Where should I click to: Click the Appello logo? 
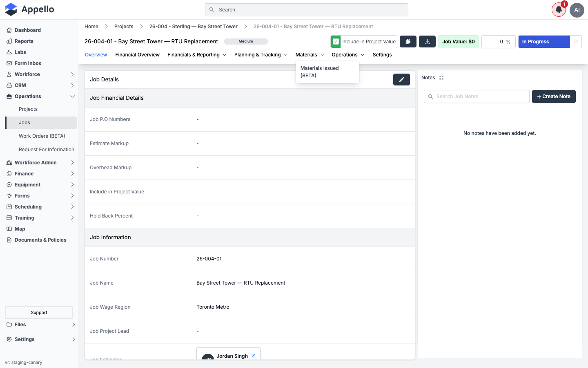(x=29, y=9)
